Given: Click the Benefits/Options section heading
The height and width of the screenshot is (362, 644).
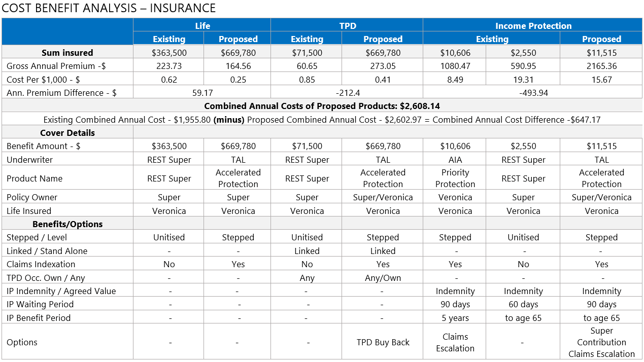Looking at the screenshot, I should click(x=67, y=224).
